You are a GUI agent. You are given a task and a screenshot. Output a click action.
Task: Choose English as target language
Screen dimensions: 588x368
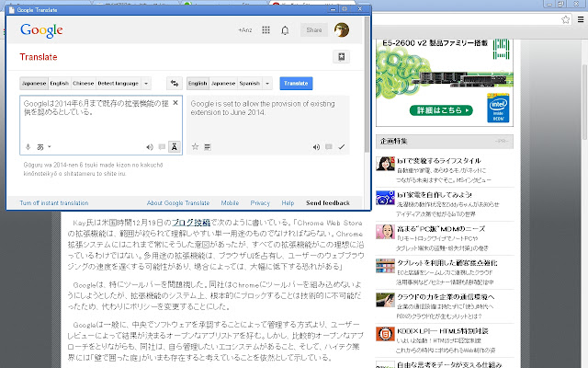198,84
